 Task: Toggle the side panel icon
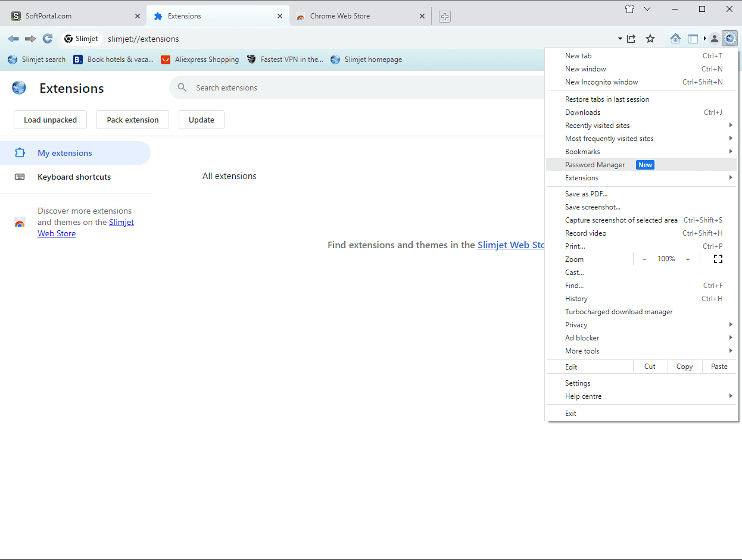[693, 39]
